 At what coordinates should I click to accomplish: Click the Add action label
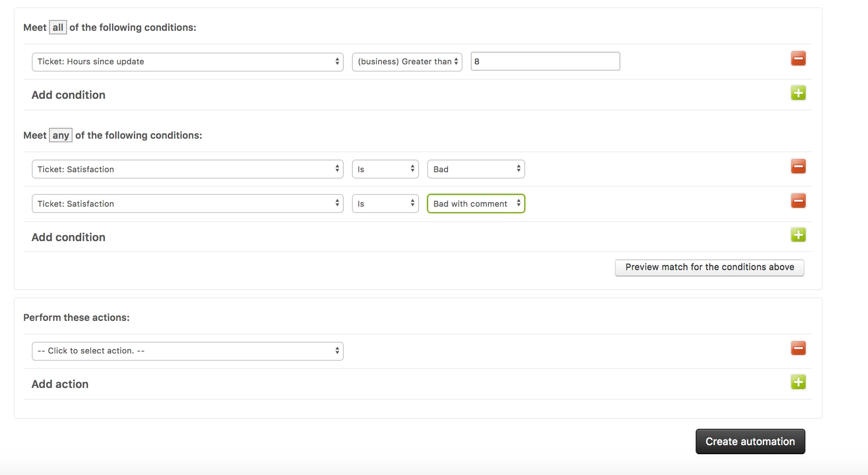point(60,384)
